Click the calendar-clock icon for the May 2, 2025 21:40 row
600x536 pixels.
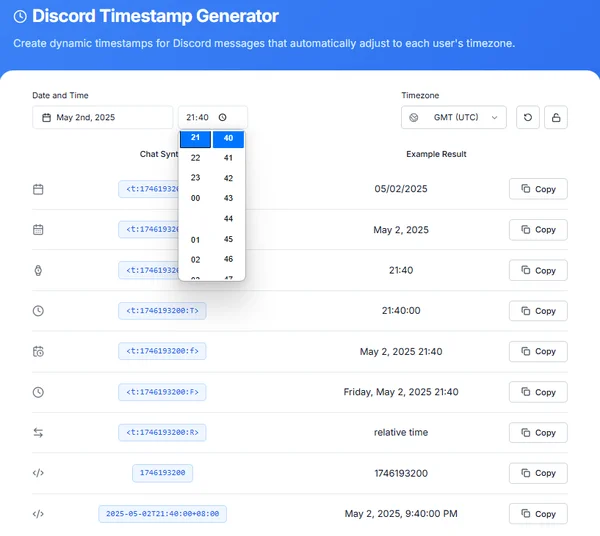[38, 351]
